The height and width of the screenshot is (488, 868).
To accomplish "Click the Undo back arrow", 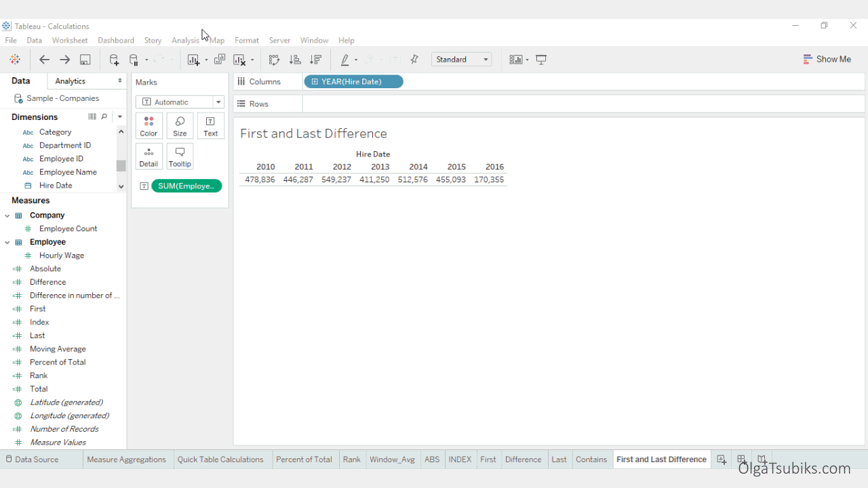I will pos(44,60).
